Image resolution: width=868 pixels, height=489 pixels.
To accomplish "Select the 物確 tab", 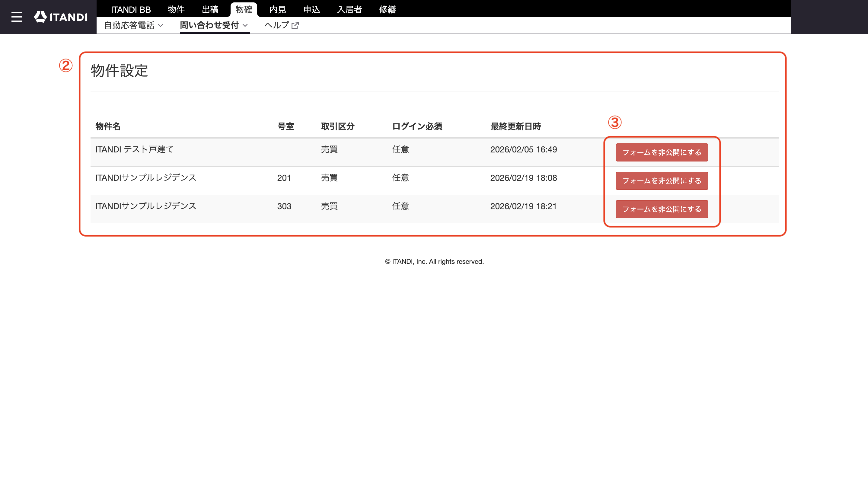I will point(244,9).
